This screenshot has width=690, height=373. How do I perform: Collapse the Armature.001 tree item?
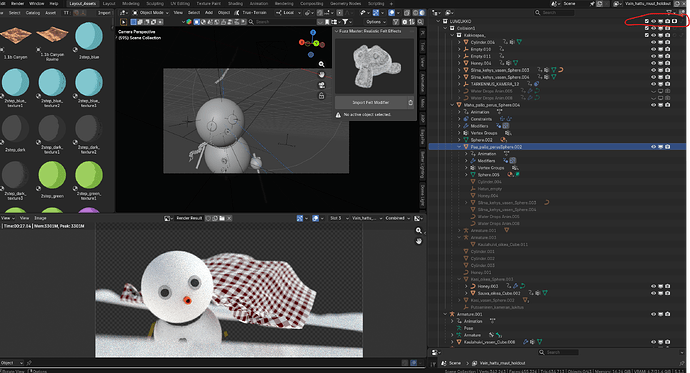pyautogui.click(x=445, y=314)
